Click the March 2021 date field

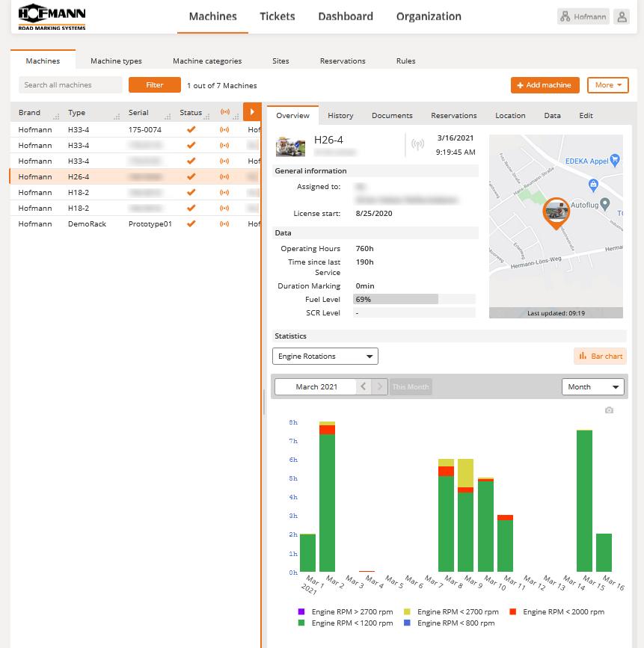click(x=316, y=387)
